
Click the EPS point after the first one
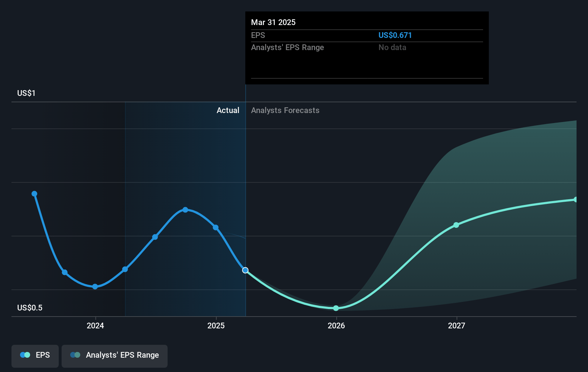pyautogui.click(x=65, y=272)
